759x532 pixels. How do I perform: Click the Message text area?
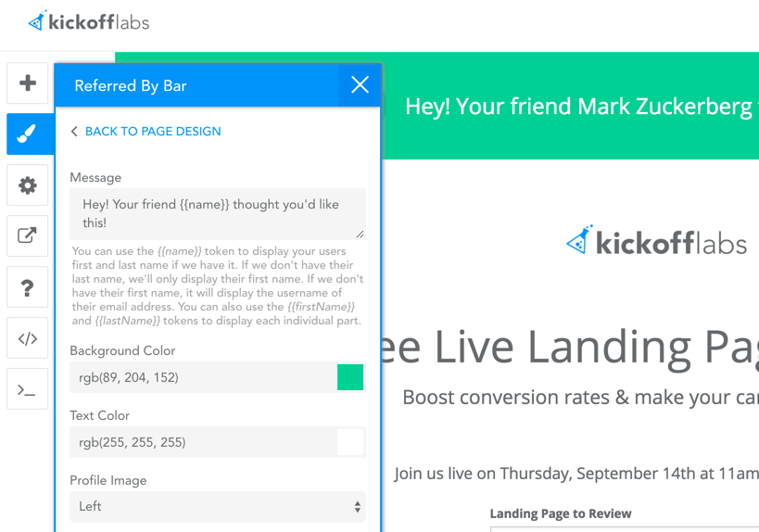[217, 214]
